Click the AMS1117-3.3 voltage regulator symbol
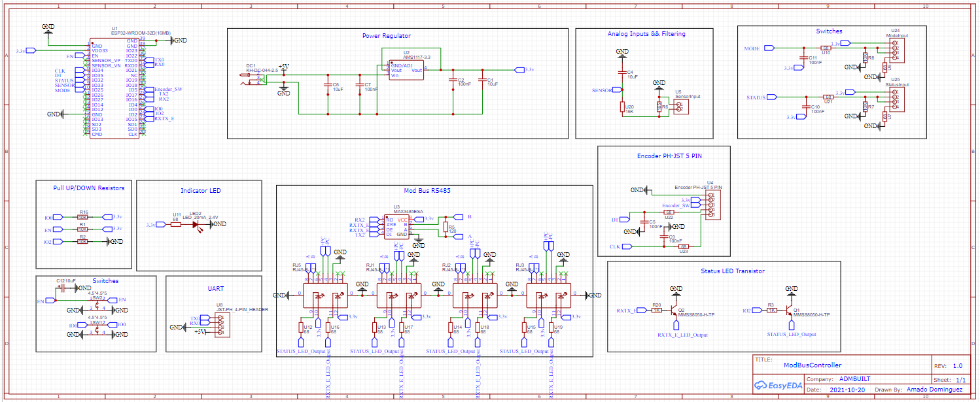Screen dimensions: 980x402 pyautogui.click(x=406, y=70)
